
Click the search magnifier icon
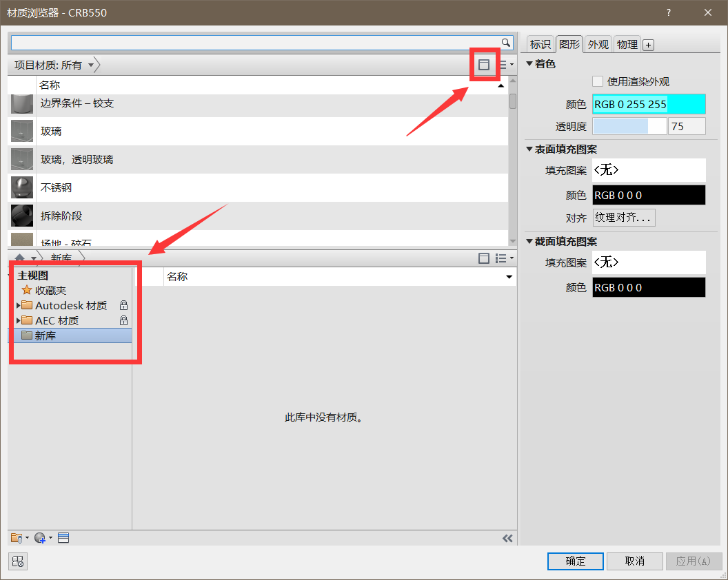tap(505, 43)
